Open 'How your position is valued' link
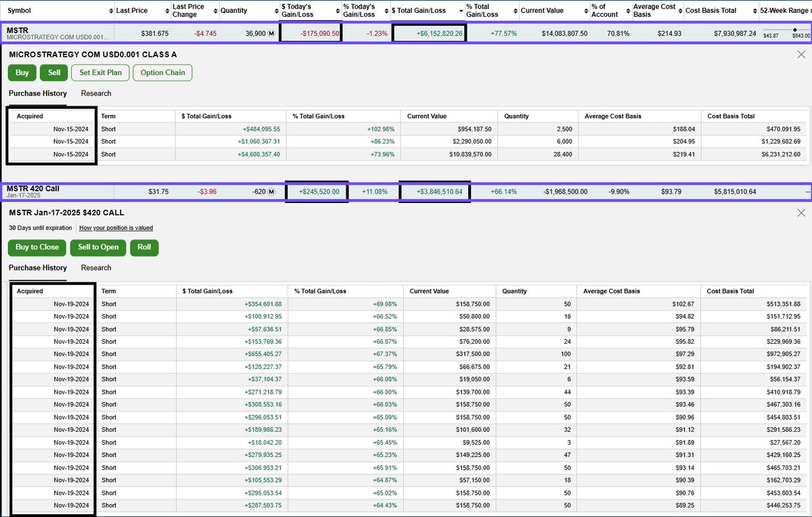812x517 pixels. 116,228
